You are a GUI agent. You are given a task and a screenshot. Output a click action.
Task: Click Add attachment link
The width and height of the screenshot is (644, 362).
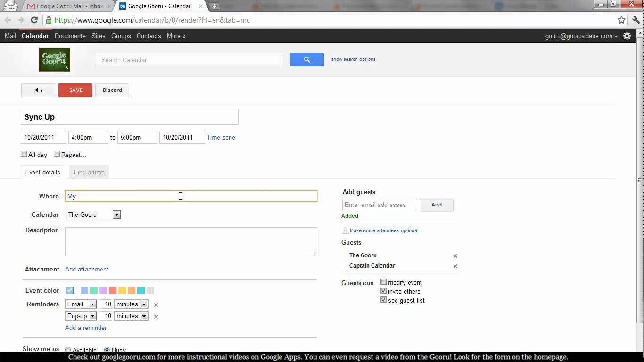(x=87, y=269)
